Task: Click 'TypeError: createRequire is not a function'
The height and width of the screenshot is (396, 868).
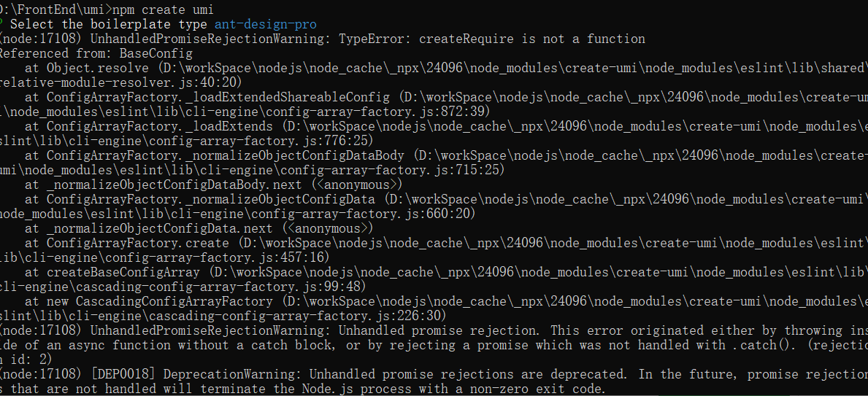Action: [491, 39]
